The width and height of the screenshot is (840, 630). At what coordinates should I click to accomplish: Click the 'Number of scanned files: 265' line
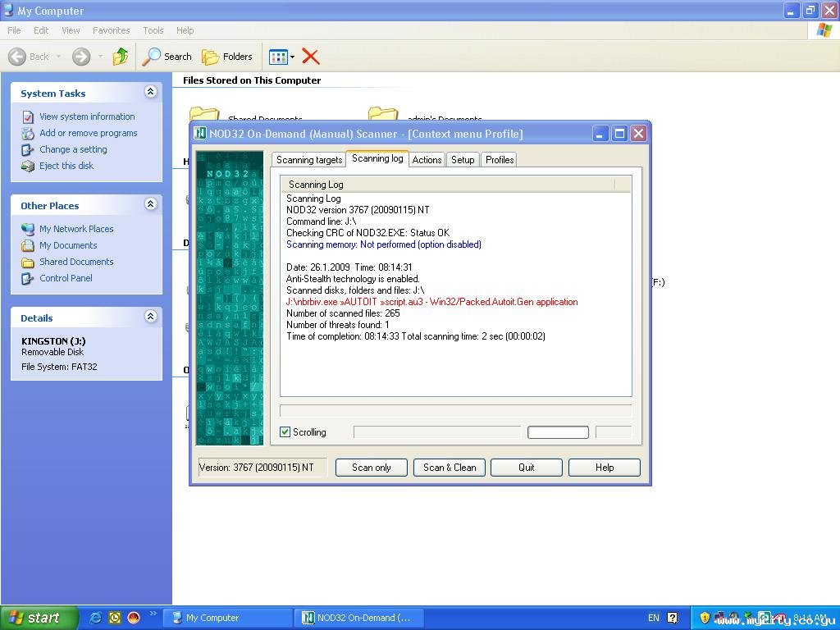343,313
